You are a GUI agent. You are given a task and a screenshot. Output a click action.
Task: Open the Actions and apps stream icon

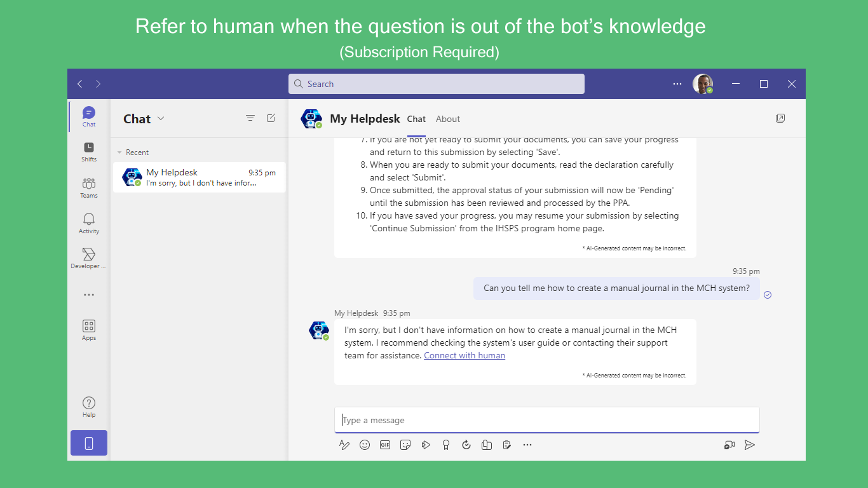pyautogui.click(x=426, y=445)
